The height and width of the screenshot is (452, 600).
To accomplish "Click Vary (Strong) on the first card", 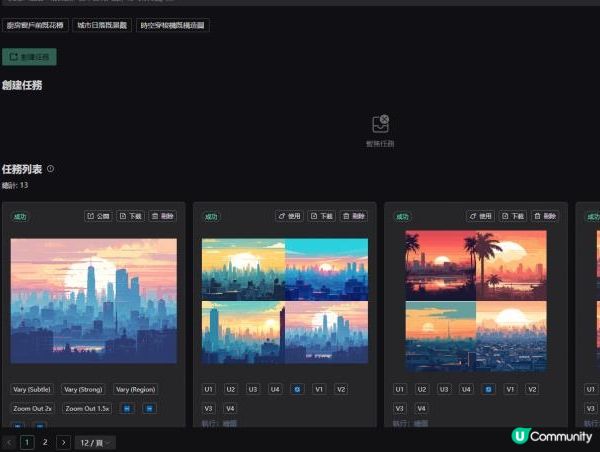I will 83,389.
